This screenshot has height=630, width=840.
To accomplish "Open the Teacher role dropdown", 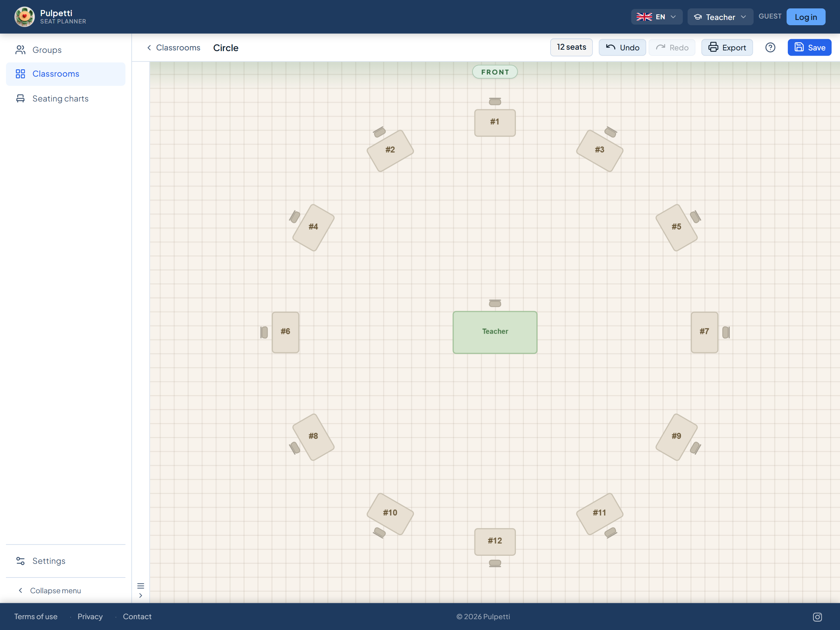I will 720,17.
